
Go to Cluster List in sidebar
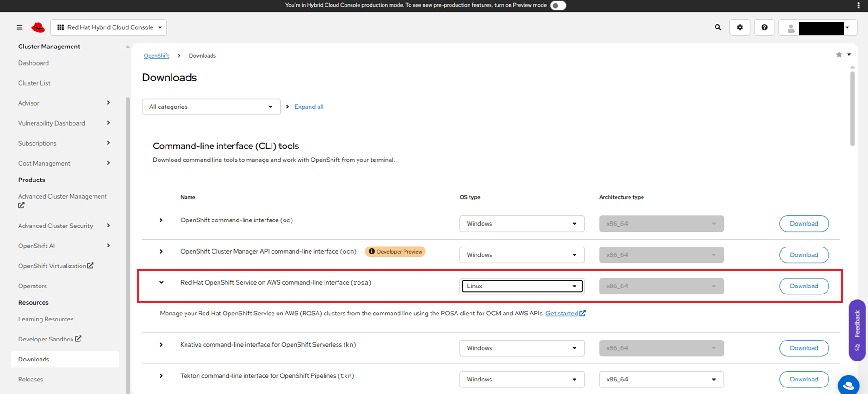(34, 83)
